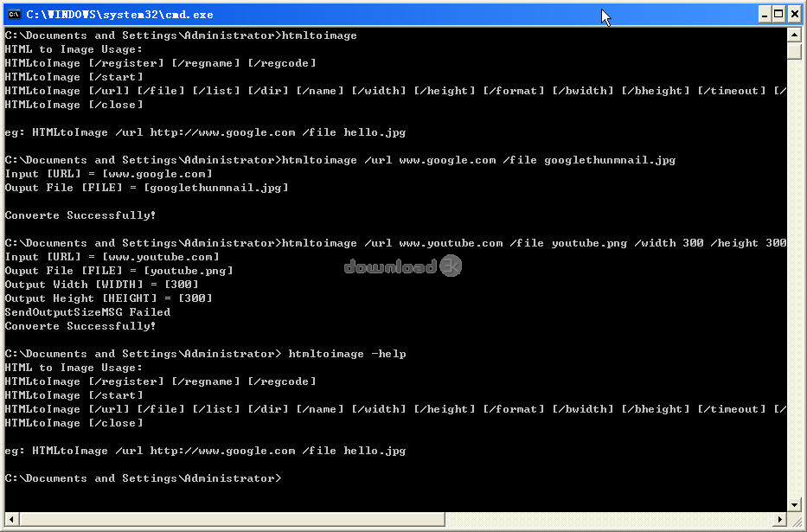Viewport: 807px width, 532px height.
Task: Open the cmd.exe system menu icon
Action: (13, 14)
